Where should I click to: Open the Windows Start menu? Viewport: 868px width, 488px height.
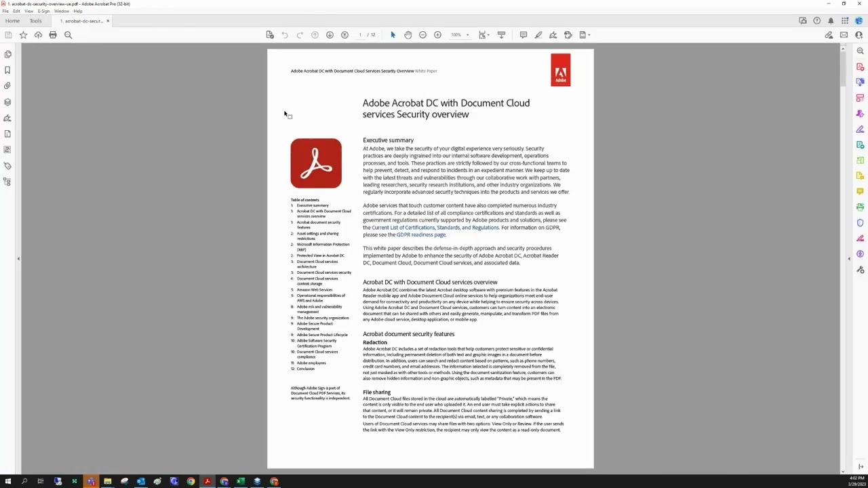7,481
